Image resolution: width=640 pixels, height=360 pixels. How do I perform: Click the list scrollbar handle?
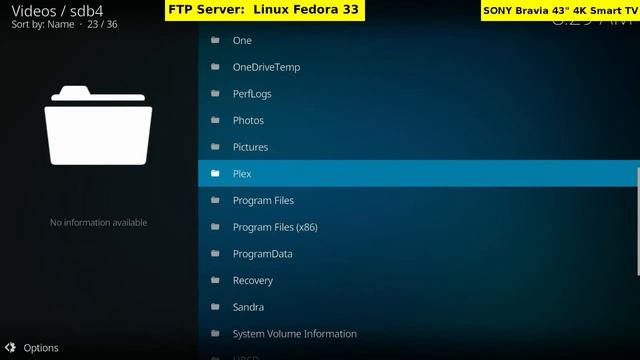point(638,222)
